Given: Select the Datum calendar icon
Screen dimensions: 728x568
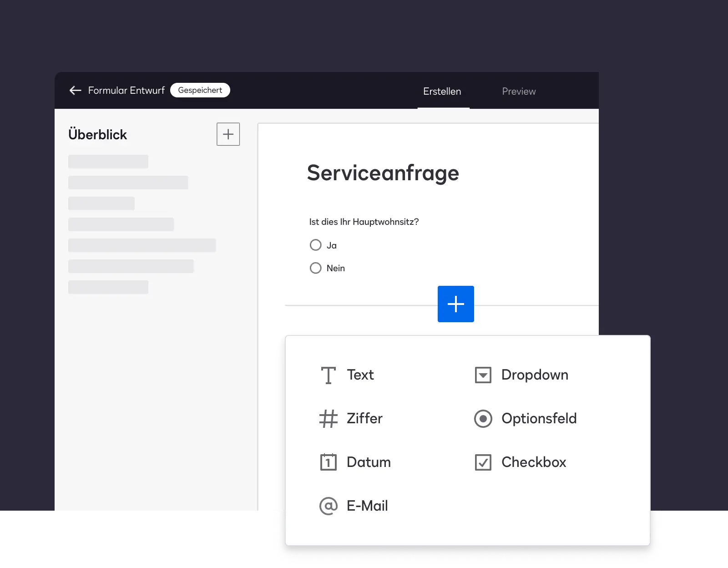Looking at the screenshot, I should 328,462.
